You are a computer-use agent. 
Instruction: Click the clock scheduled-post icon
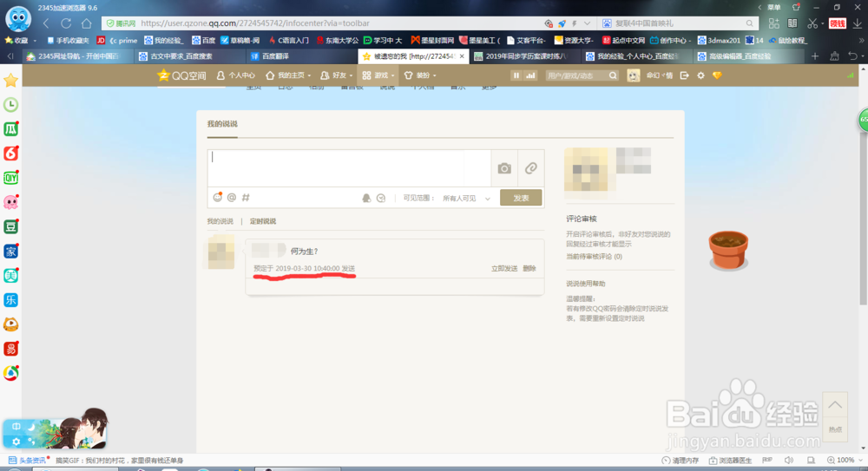tap(381, 198)
